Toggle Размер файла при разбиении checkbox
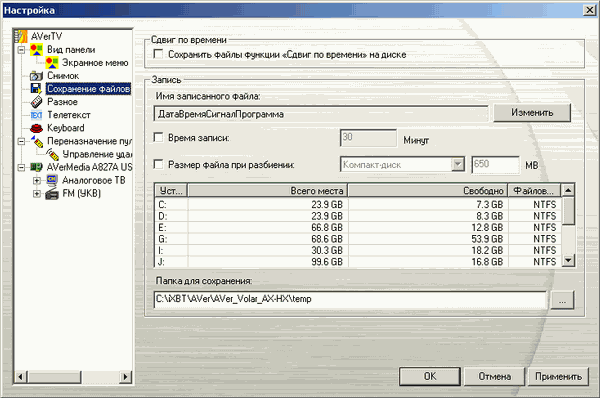Image resolution: width=600 pixels, height=398 pixels. (158, 164)
